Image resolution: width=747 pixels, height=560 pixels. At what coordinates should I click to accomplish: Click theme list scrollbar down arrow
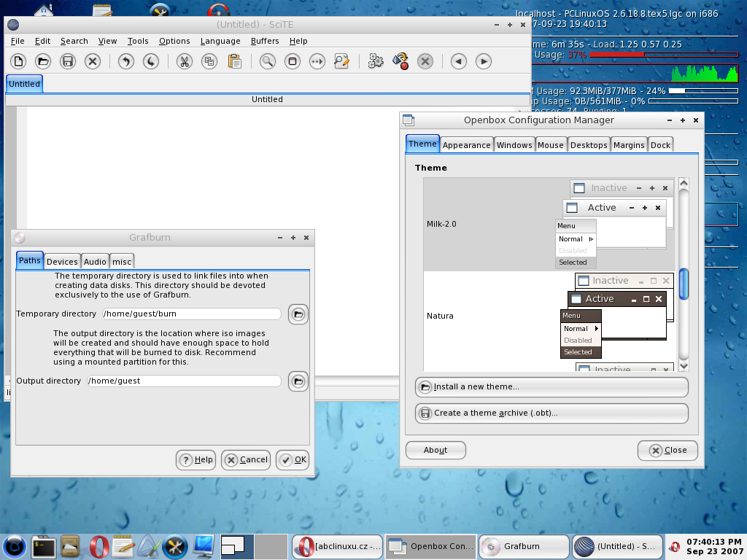684,366
